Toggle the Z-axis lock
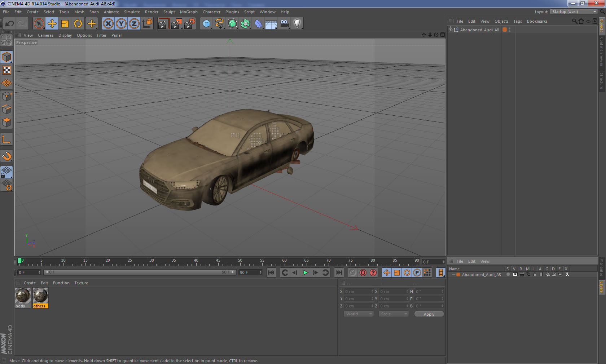This screenshot has width=606, height=364. tap(134, 24)
